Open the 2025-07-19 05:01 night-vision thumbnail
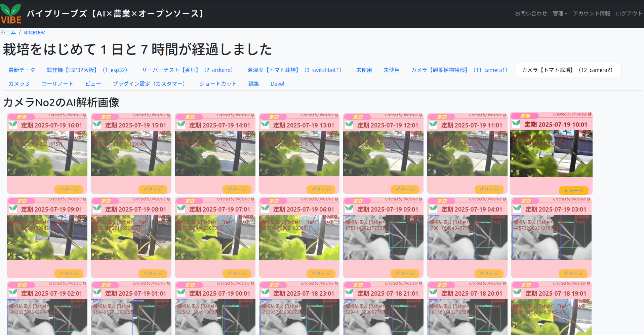The height and width of the screenshot is (335, 644). click(x=383, y=238)
